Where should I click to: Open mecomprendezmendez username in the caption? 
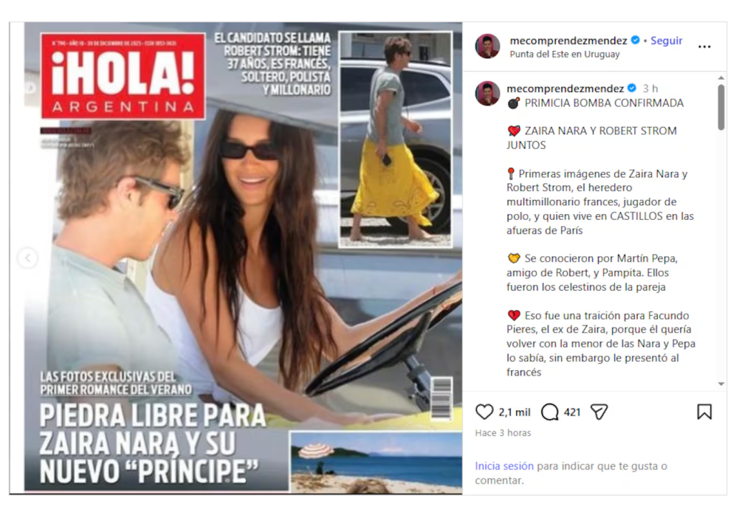click(x=565, y=89)
